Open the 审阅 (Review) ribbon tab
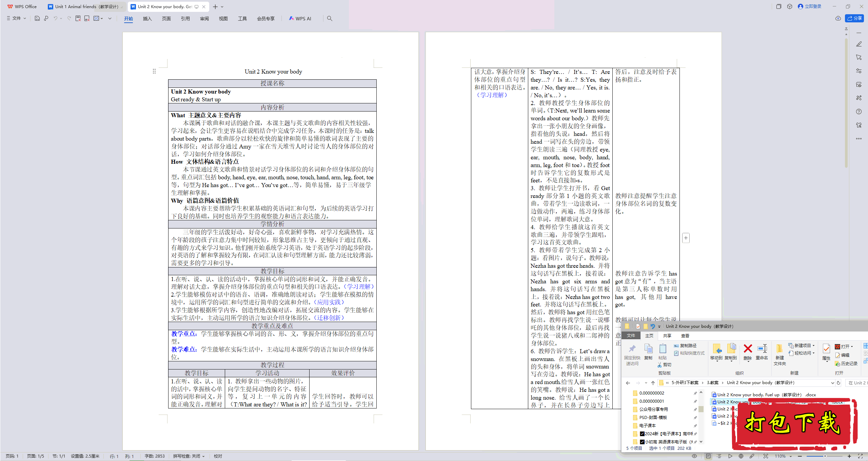 204,19
